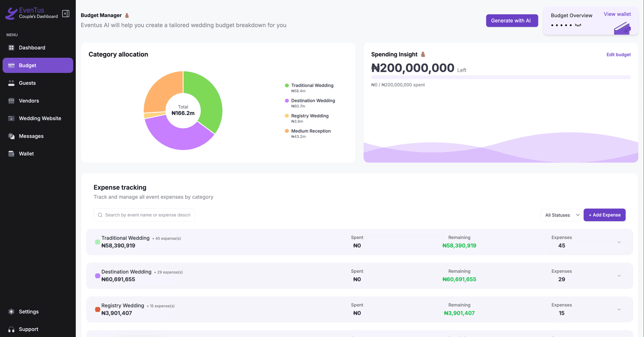Viewport: 644px width, 337px height.
Task: Select the Guests icon in the sidebar
Action: pos(12,83)
